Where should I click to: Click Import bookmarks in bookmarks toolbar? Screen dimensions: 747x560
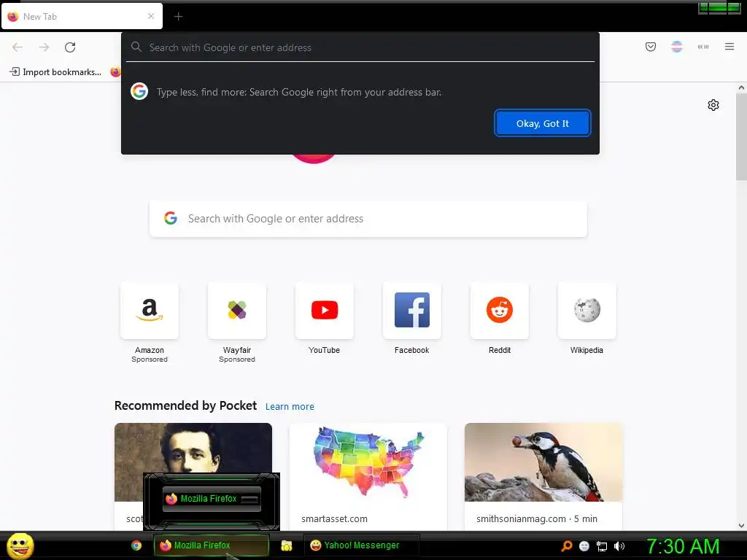pyautogui.click(x=55, y=72)
